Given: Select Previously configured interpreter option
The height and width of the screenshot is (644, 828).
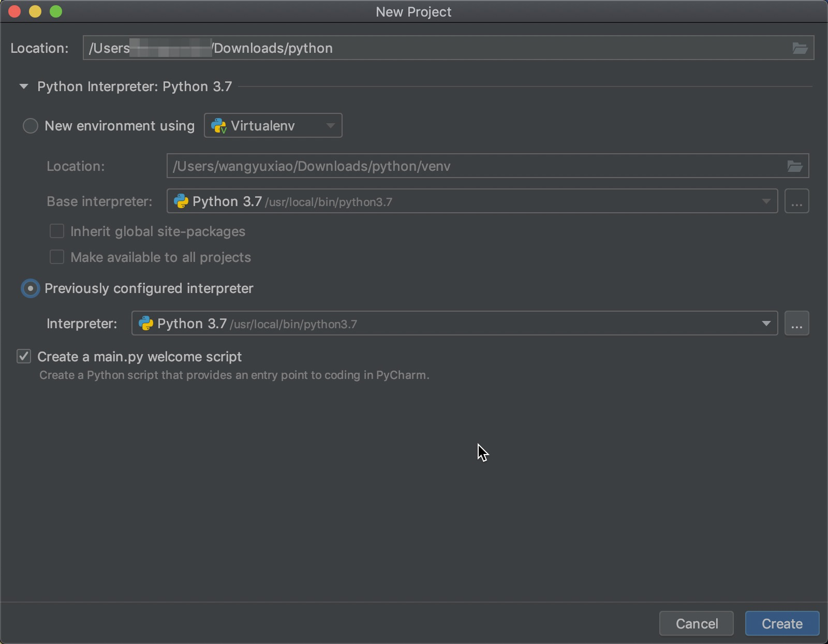Looking at the screenshot, I should pyautogui.click(x=30, y=288).
